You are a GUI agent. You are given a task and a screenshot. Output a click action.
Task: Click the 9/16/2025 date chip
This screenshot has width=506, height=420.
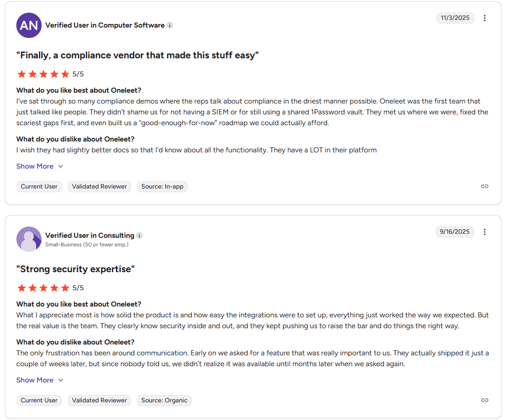[x=454, y=231]
